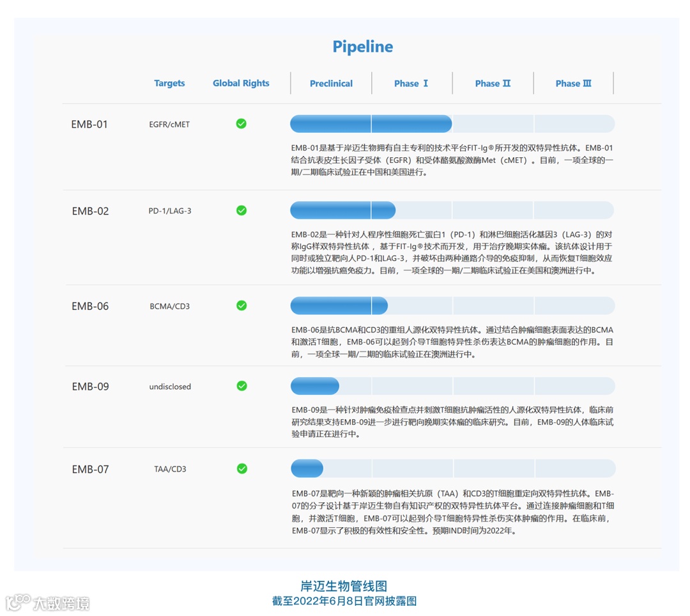The height and width of the screenshot is (616, 690).
Task: Click the EMB-02 product name
Action: coord(90,212)
